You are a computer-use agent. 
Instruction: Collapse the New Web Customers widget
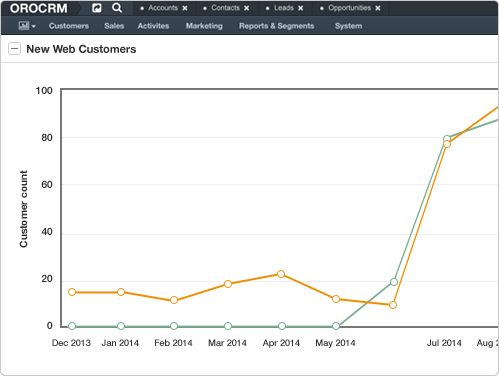tap(15, 49)
